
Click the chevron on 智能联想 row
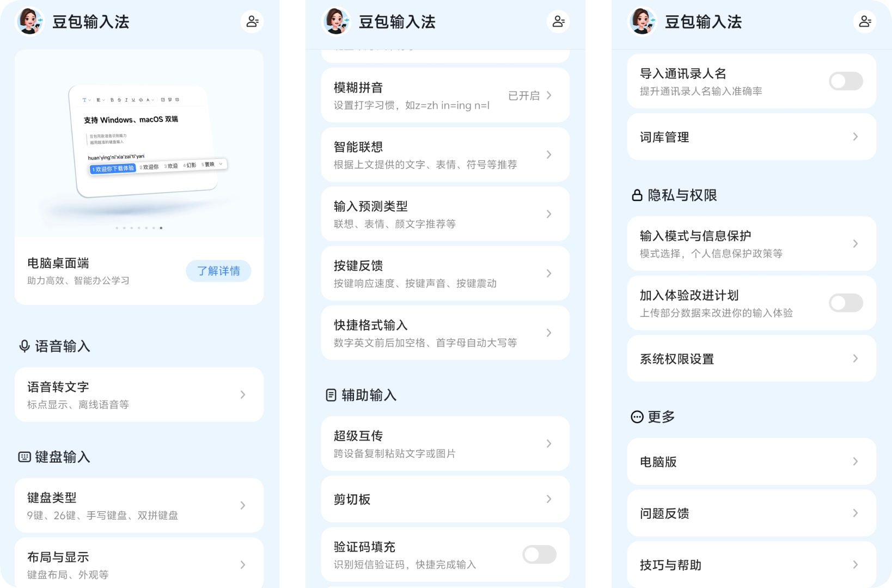(549, 155)
